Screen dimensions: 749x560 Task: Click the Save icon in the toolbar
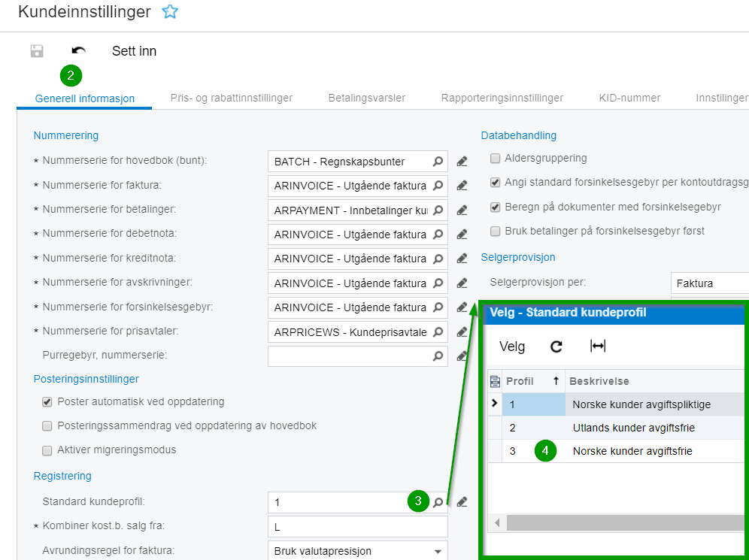click(36, 50)
